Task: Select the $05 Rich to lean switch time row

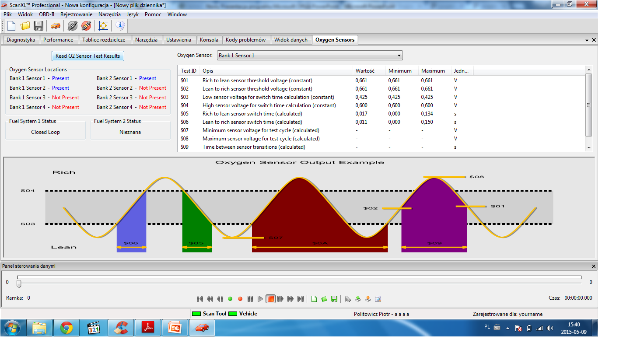Action: [x=325, y=114]
